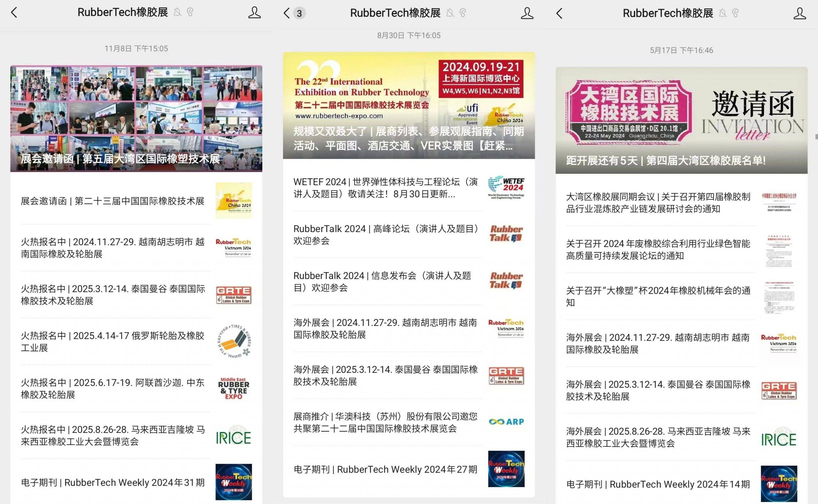This screenshot has height=504, width=818.
Task: Open 22nd Rubber Technology exhibition banner article
Action: point(409,105)
